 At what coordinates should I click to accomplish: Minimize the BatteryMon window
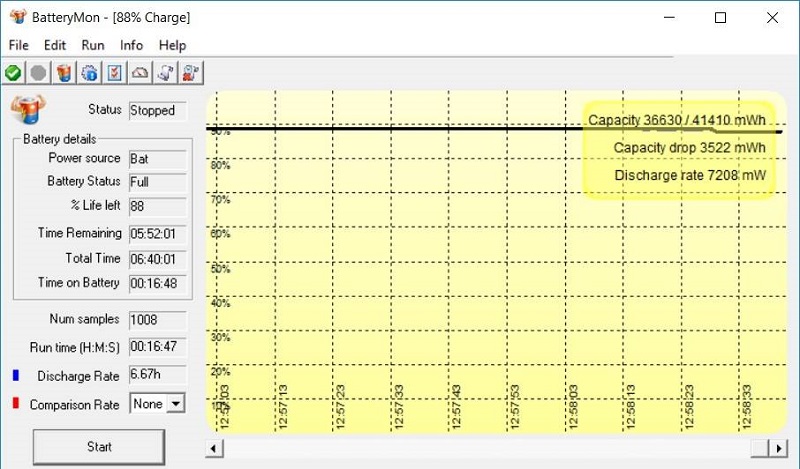pyautogui.click(x=669, y=18)
